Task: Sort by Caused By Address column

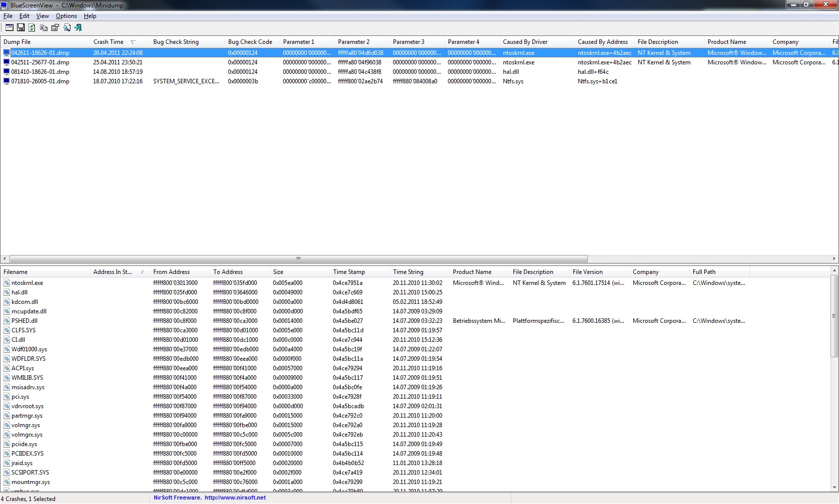Action: coord(604,42)
